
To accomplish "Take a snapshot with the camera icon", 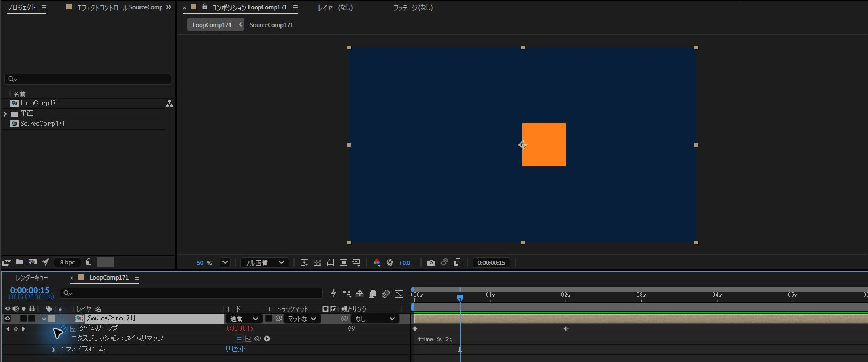I will tap(431, 262).
